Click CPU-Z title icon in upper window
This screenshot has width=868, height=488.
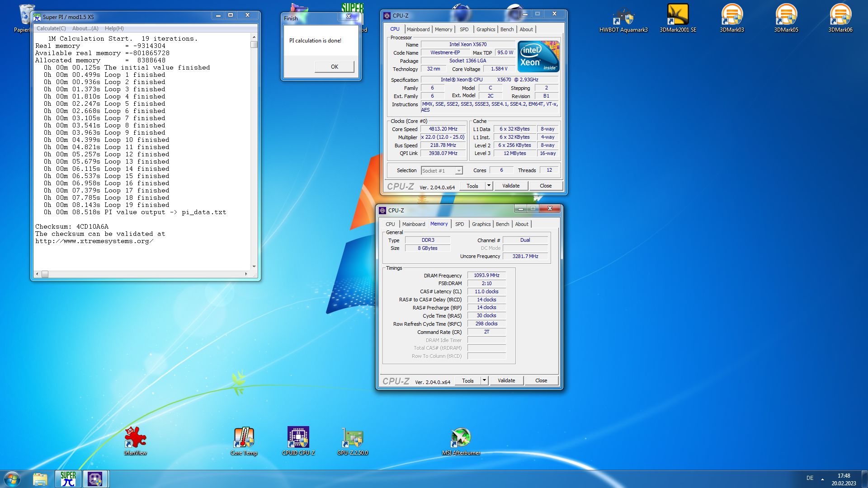tap(387, 16)
